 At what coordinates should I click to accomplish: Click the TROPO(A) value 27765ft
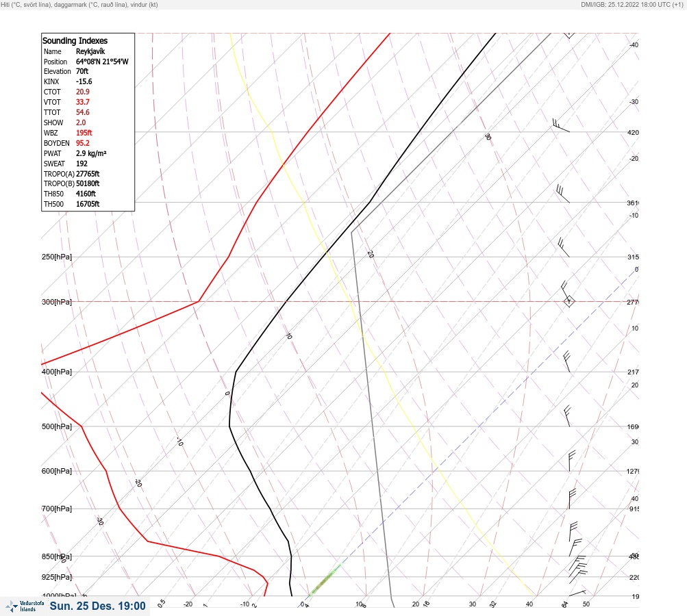pyautogui.click(x=88, y=174)
